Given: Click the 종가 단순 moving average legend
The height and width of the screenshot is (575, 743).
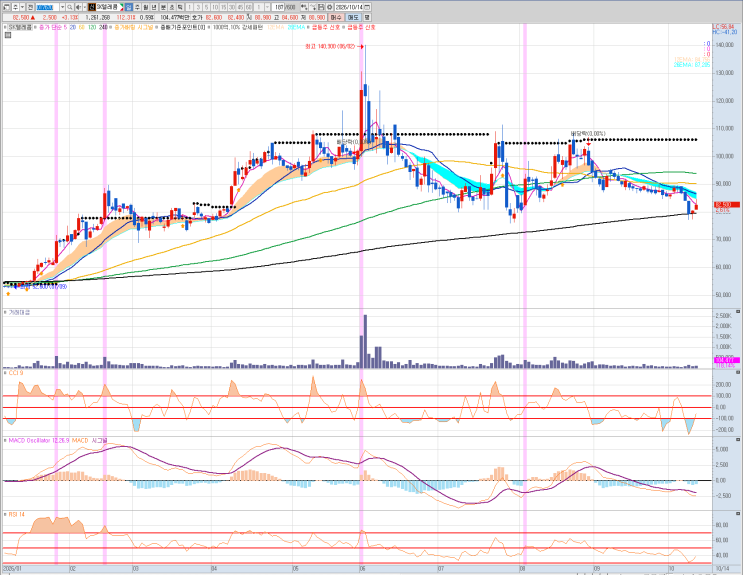Looking at the screenshot, I should 53,27.
